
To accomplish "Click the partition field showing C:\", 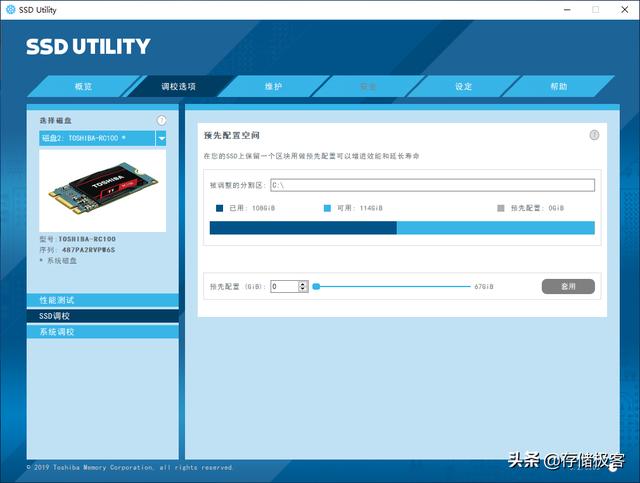I will (x=432, y=185).
